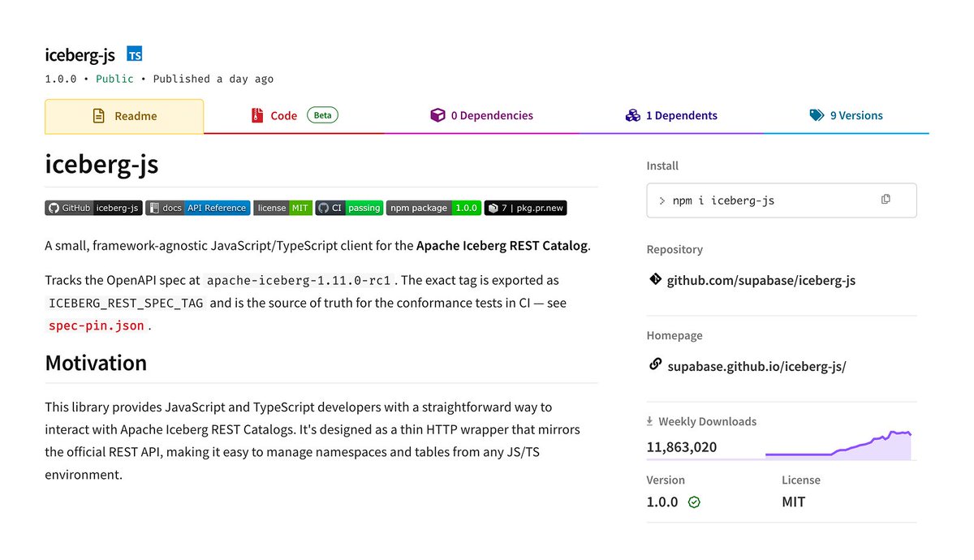
Task: Open the 0 Dependencies tab
Action: 481,115
